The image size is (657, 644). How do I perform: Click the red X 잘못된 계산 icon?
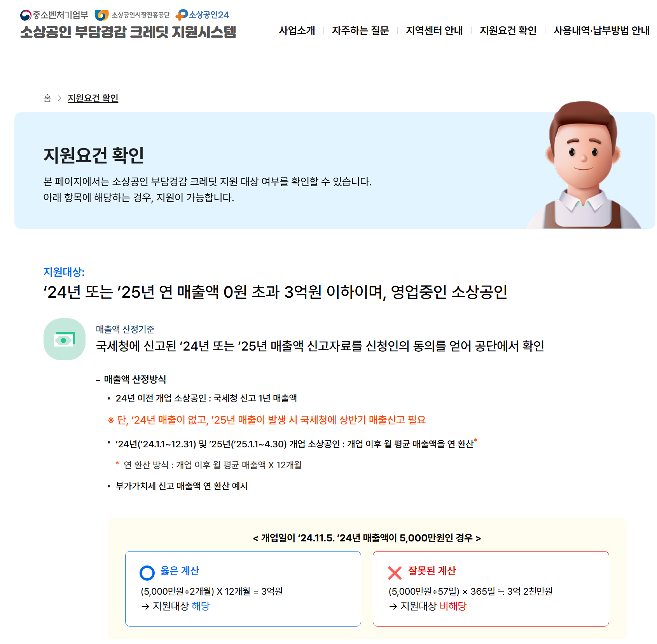click(x=395, y=572)
